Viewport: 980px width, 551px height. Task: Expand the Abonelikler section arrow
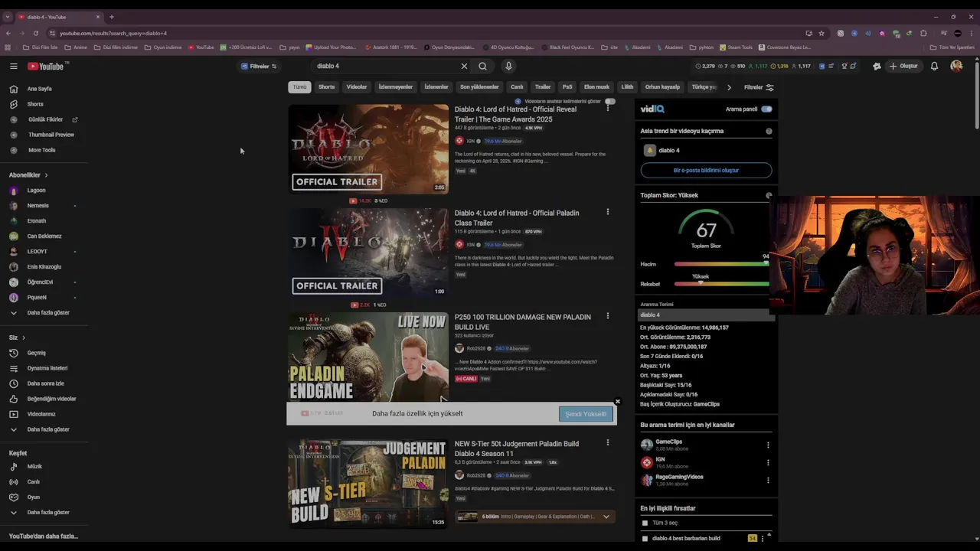click(x=46, y=175)
